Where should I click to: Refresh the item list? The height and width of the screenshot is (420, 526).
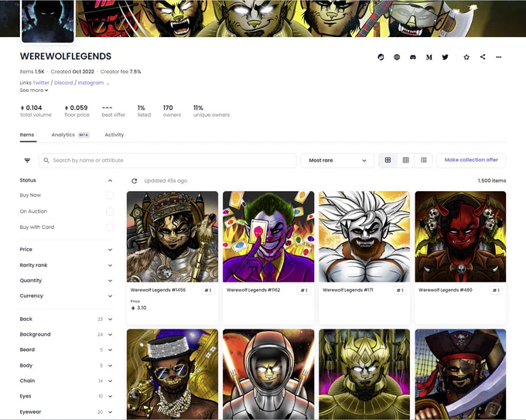pos(134,181)
